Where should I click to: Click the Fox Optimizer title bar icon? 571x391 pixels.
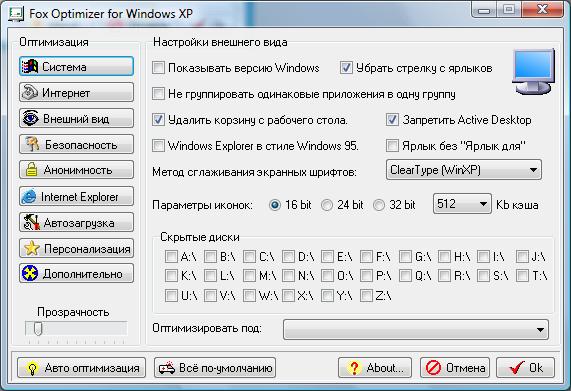point(16,14)
